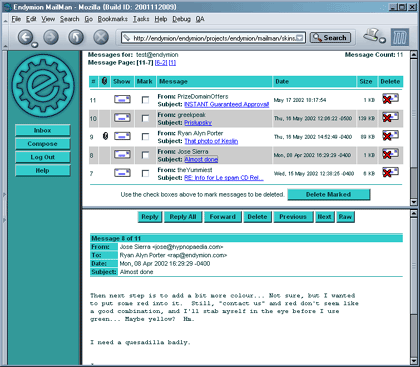The width and height of the screenshot is (420, 367).
Task: Reload the page with the Reload button
Action: coord(76,37)
